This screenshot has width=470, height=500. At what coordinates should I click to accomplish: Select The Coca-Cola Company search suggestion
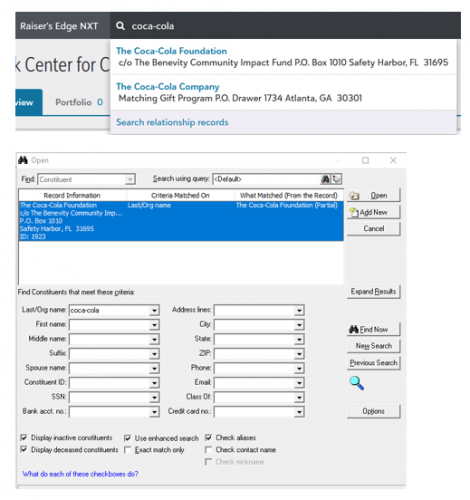pos(283,92)
